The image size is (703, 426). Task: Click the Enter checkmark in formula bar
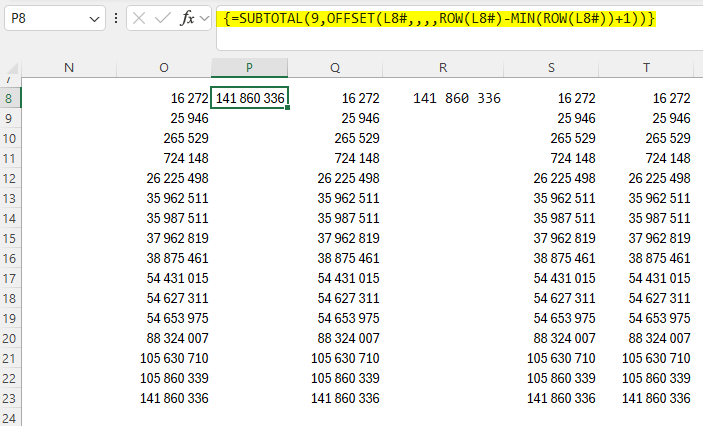[165, 19]
